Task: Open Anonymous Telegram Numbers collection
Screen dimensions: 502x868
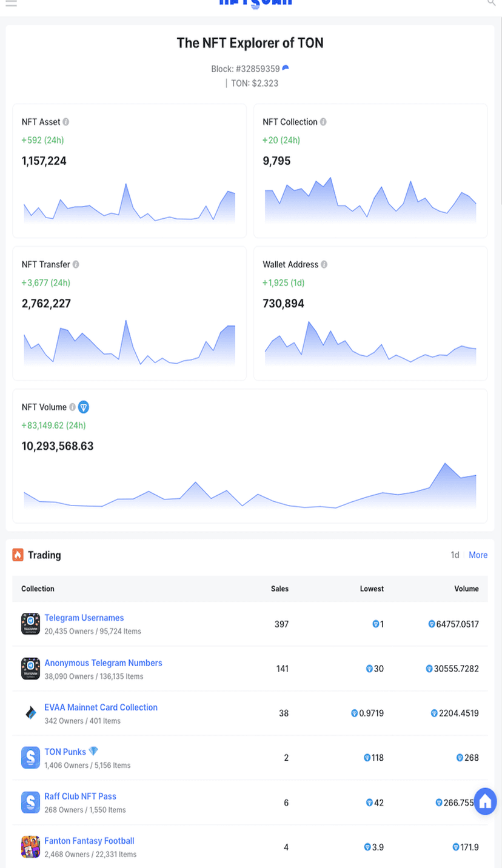Action: pyautogui.click(x=103, y=663)
